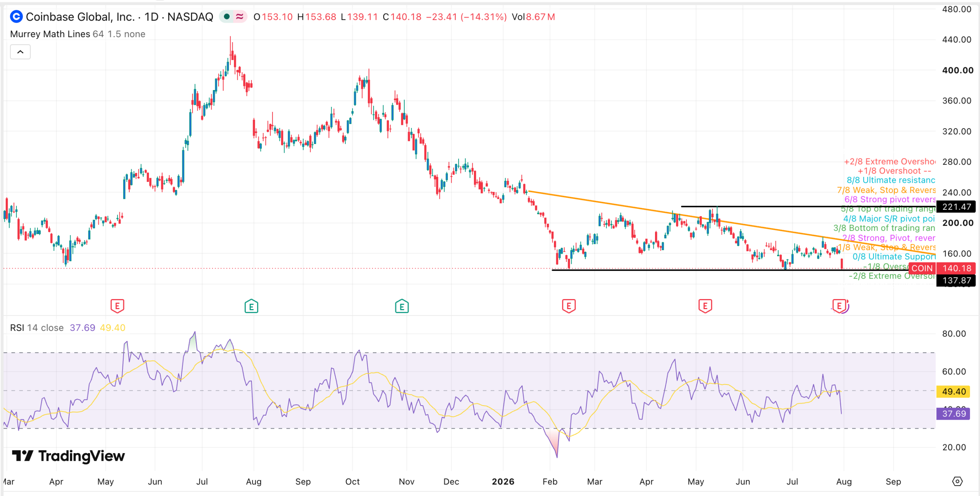Click the yellow 49.40 RSI axis label
The image size is (980, 496).
953,391
